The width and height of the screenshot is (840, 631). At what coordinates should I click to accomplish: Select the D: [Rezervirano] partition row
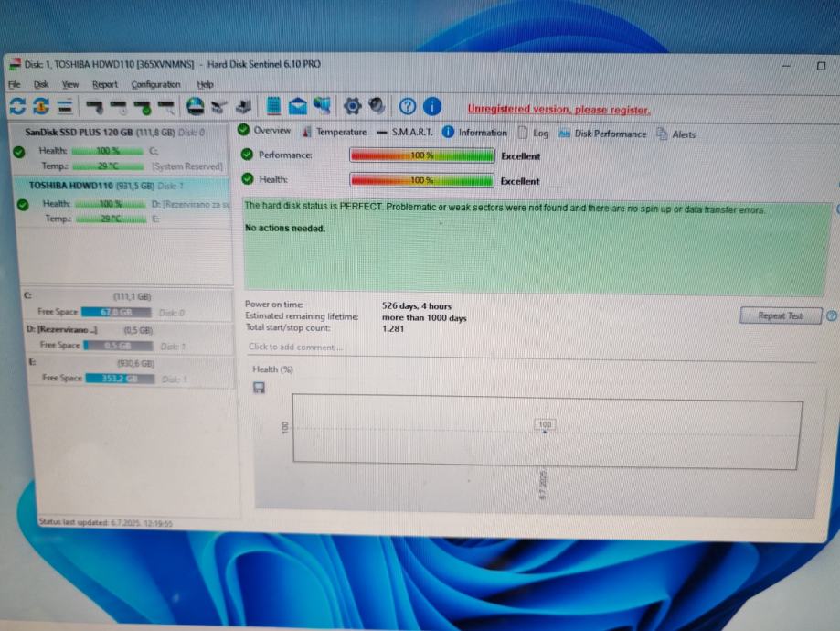(x=129, y=337)
